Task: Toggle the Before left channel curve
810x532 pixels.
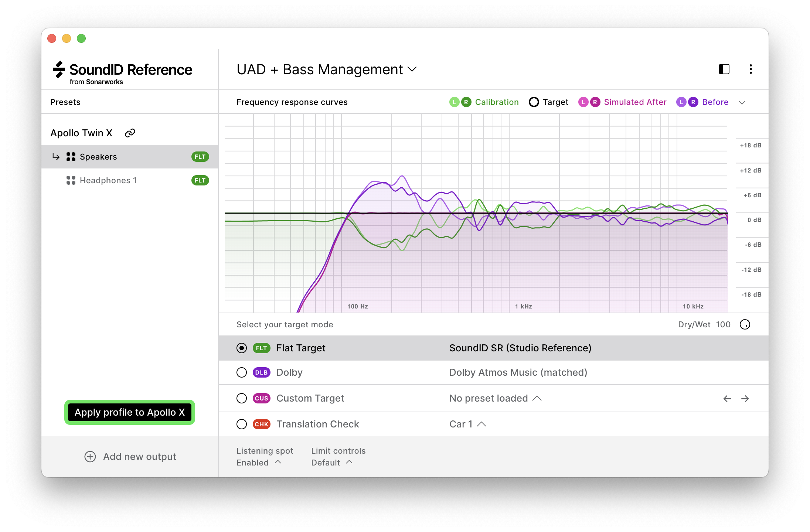Action: [681, 102]
